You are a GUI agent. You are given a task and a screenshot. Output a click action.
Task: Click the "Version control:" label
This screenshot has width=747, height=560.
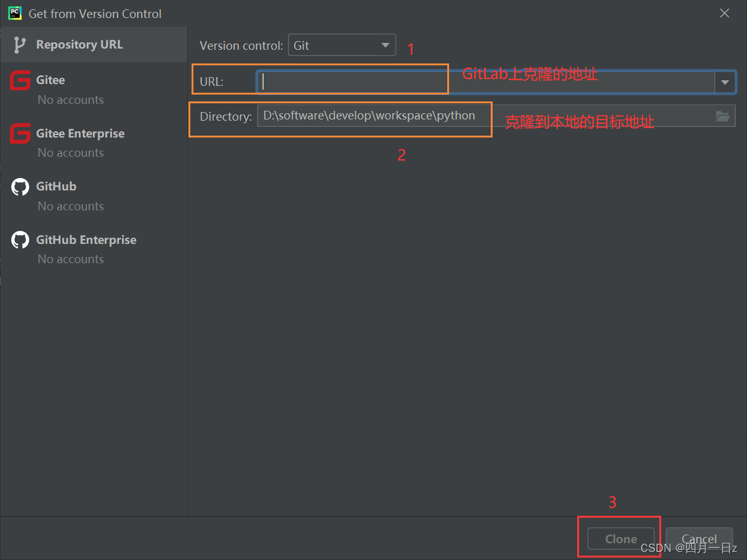pos(241,45)
